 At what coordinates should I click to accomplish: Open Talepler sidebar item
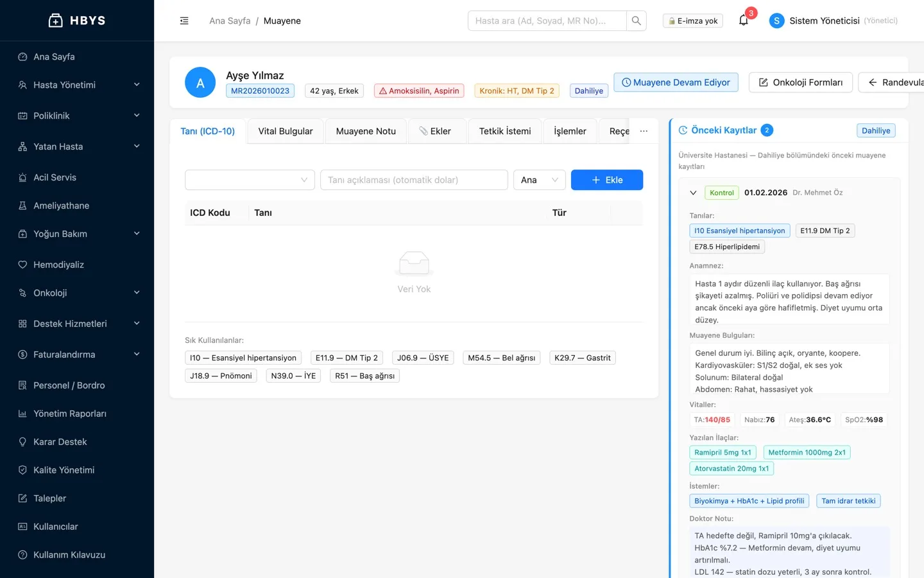point(77,498)
